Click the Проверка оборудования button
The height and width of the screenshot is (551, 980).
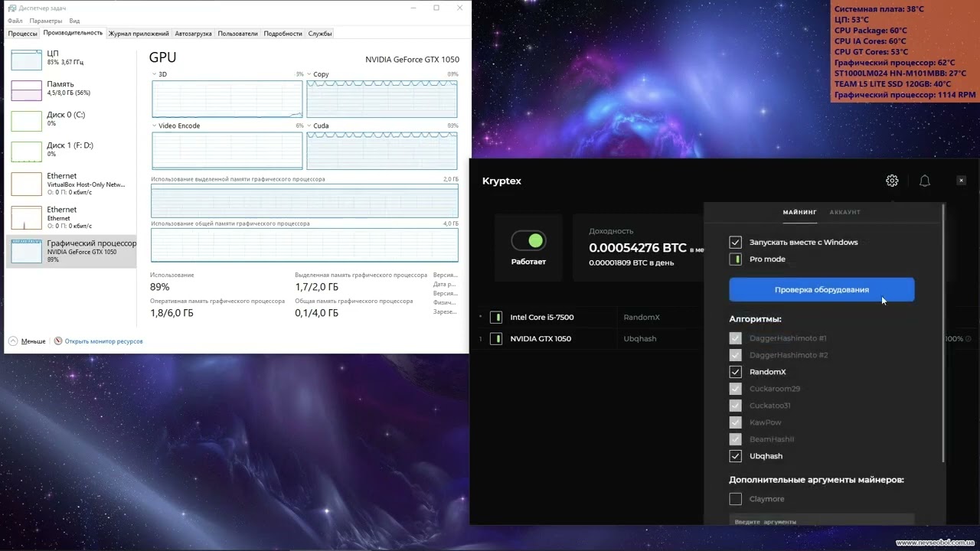822,289
